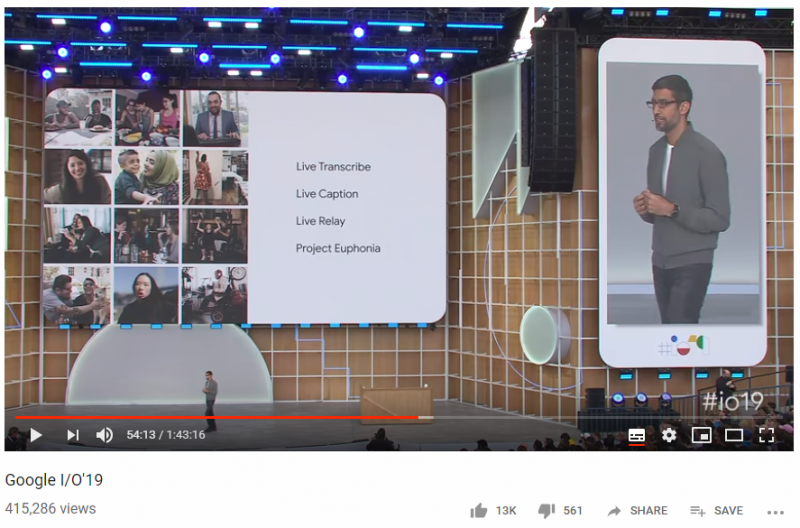Mute the video volume
The height and width of the screenshot is (528, 800).
(x=105, y=435)
